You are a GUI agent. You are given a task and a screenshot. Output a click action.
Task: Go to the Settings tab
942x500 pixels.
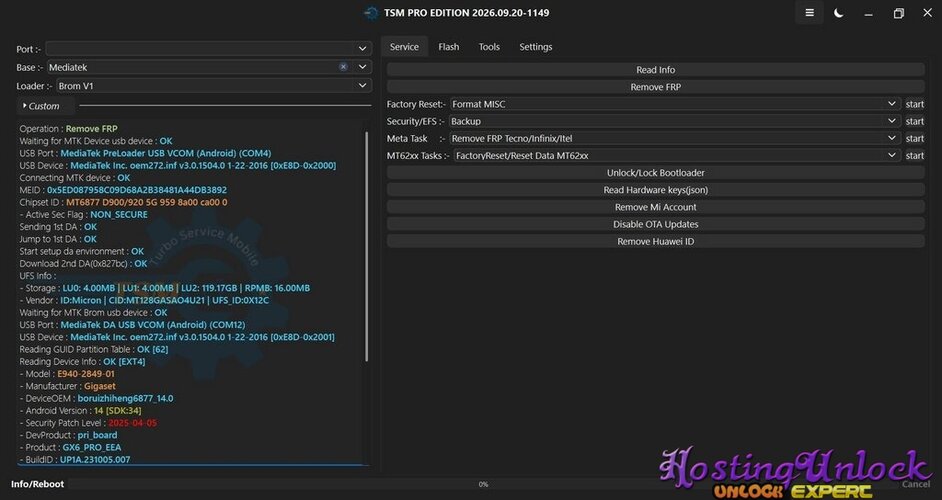tap(535, 47)
